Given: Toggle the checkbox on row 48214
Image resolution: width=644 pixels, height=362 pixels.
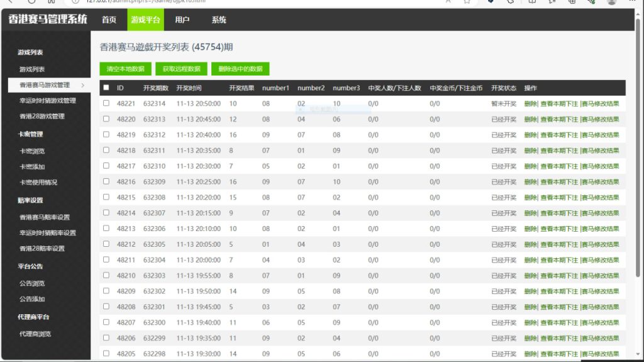Looking at the screenshot, I should [x=106, y=212].
